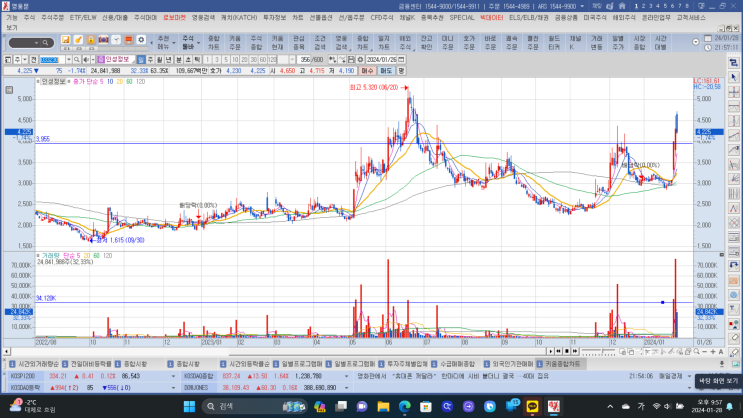
Task: Open the 빅데이터 menu item
Action: [x=490, y=18]
